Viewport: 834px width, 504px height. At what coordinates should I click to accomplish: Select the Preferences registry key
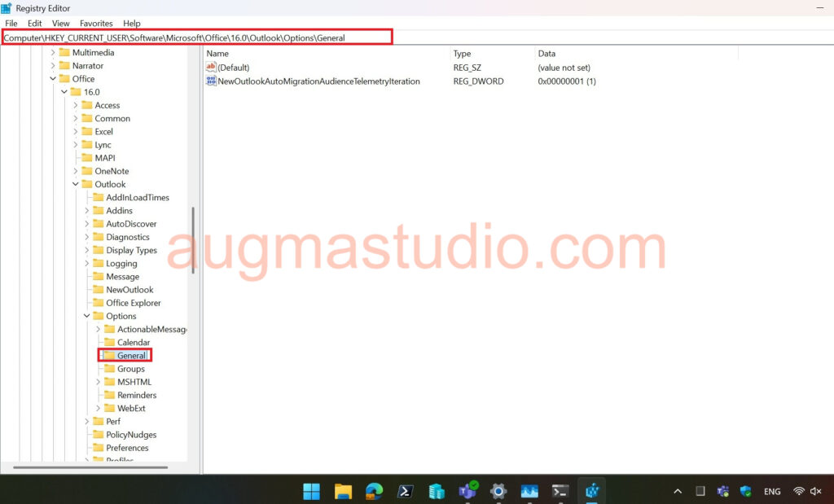coord(127,448)
